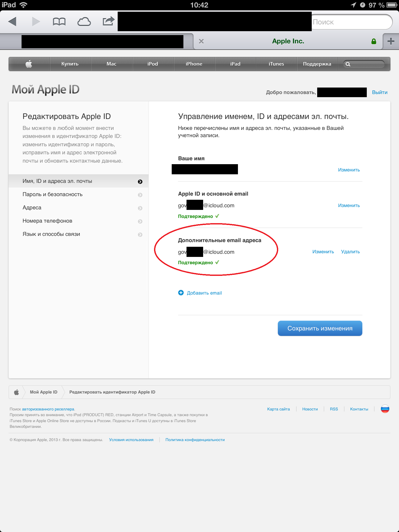Open the iPhone menu item
The image size is (399, 532).
[x=194, y=64]
